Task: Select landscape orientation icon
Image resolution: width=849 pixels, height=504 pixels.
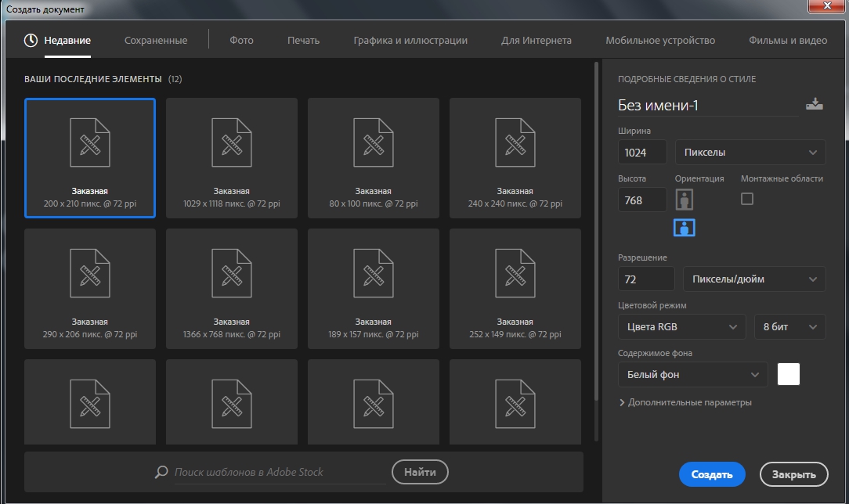Action: 685,228
